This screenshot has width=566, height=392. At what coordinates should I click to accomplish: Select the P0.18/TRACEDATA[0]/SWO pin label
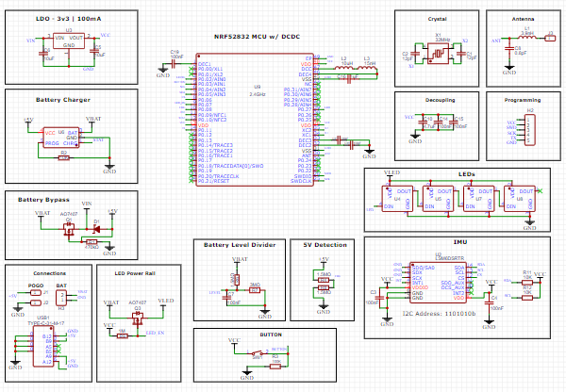click(231, 166)
